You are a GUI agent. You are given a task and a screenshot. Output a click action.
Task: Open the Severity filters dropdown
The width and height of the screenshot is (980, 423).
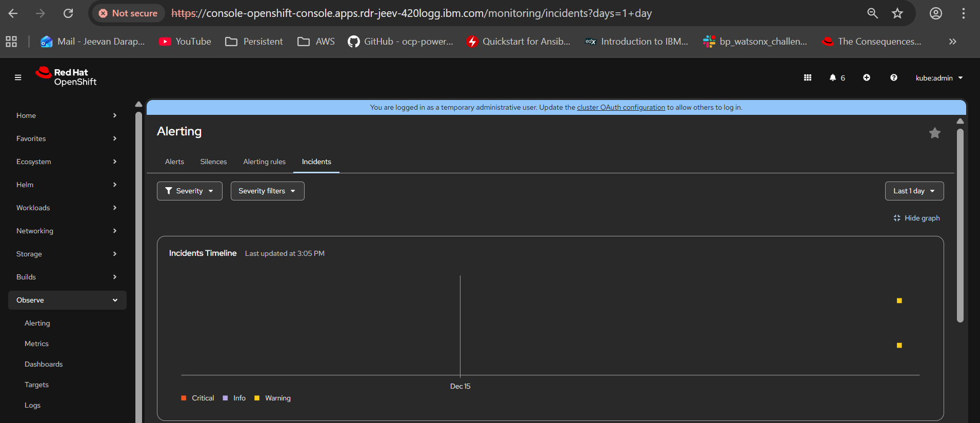point(268,191)
